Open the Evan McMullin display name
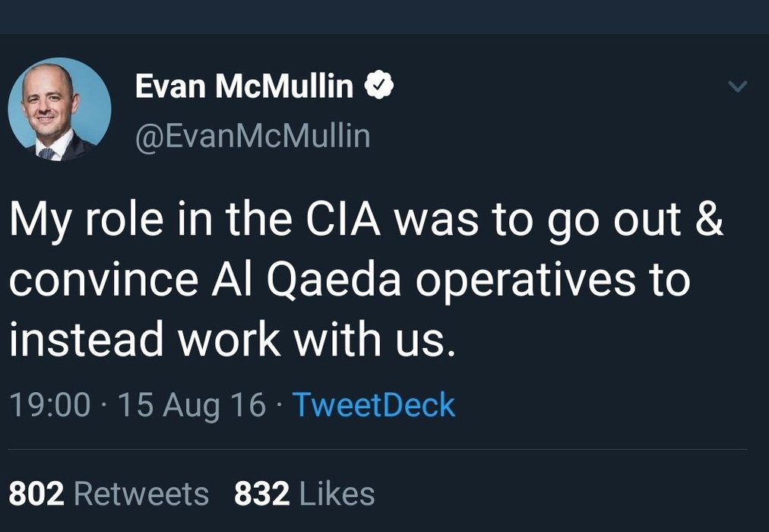The image size is (769, 532). coord(244,87)
